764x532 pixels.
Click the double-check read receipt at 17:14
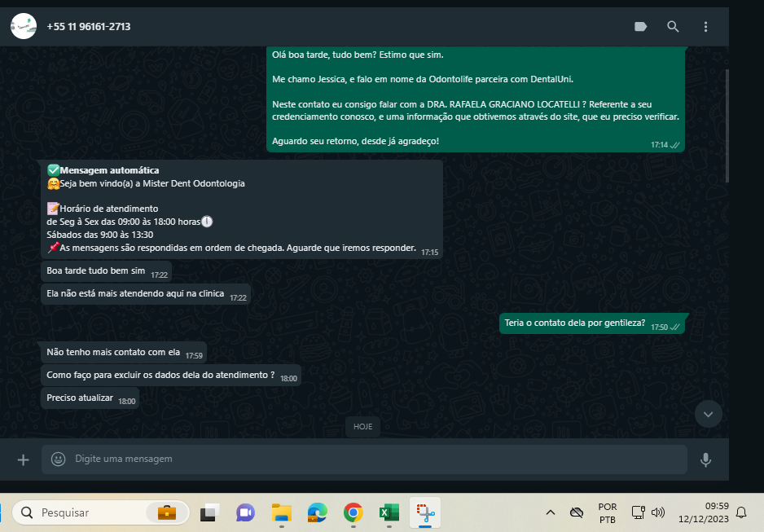675,145
